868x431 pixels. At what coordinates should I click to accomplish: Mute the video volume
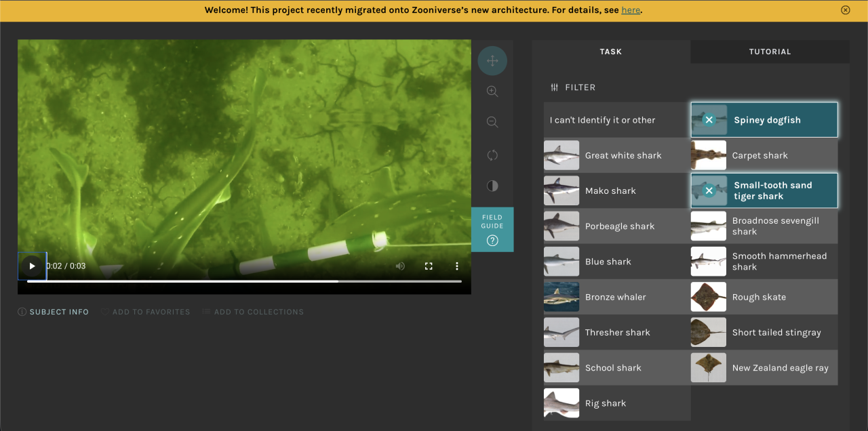(400, 266)
